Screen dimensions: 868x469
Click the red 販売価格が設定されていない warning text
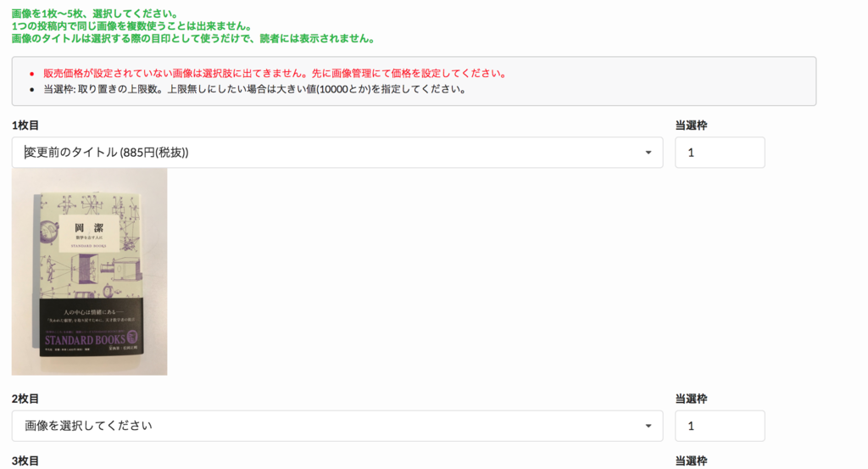pyautogui.click(x=275, y=73)
